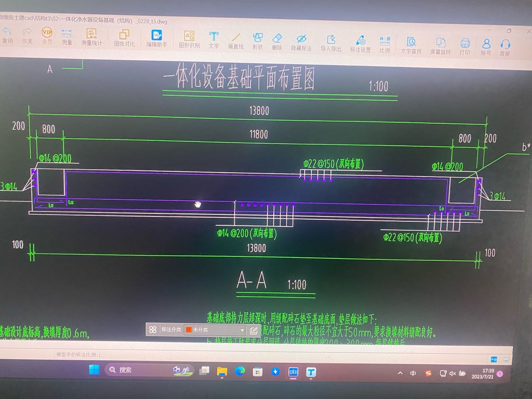Click the blue pin taskbar icon
Viewport: 532px width, 399px height.
[x=276, y=372]
